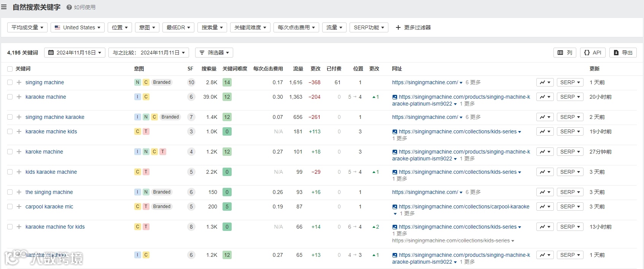Click image icon beside carpool-karaoke URL
Image resolution: width=644 pixels, height=269 pixels.
395,207
